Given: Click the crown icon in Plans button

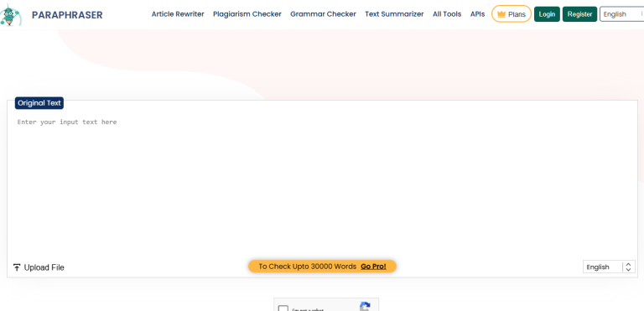Looking at the screenshot, I should [501, 14].
